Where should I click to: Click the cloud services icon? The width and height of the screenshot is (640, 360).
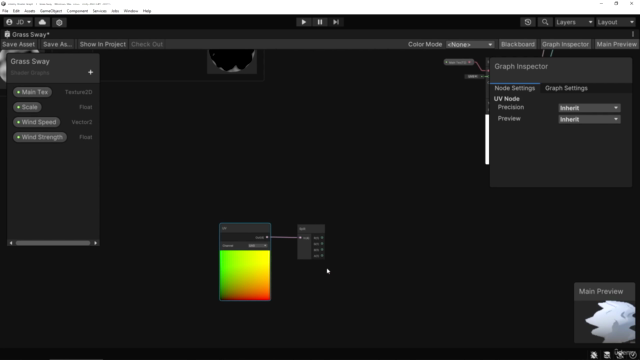[42, 22]
